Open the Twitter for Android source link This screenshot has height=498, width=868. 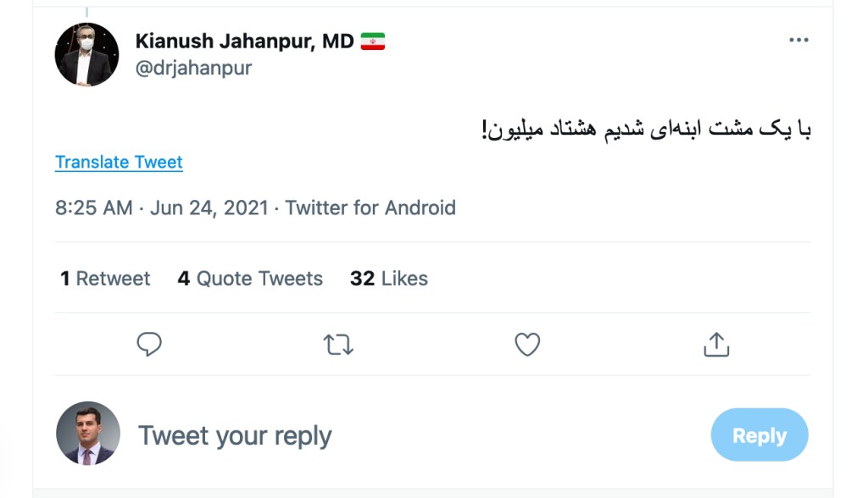tap(370, 207)
